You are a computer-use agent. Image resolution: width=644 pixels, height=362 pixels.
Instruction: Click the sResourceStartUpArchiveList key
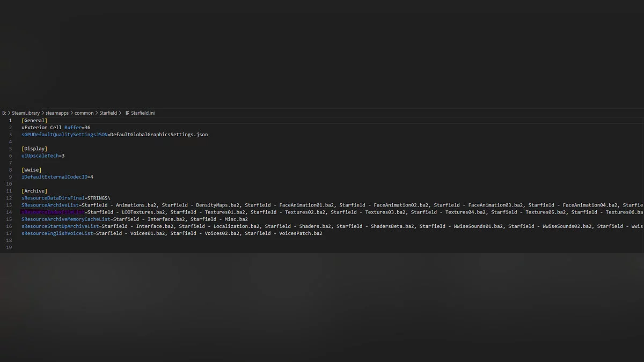(60, 226)
